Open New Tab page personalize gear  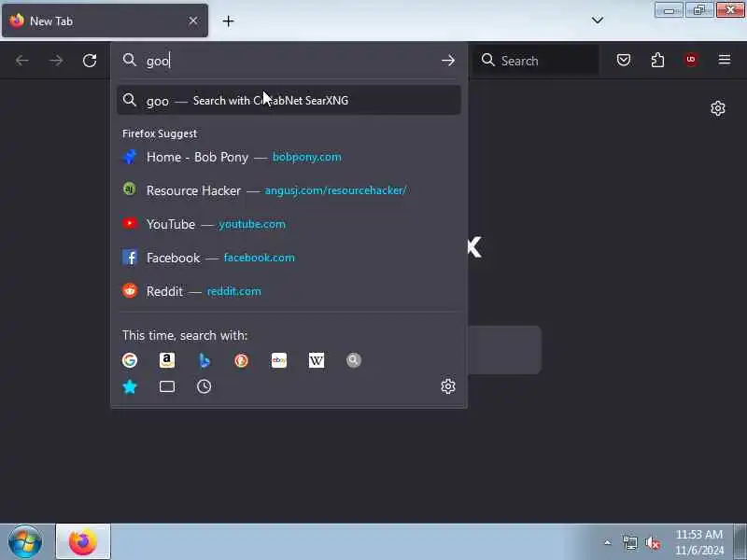coord(718,108)
